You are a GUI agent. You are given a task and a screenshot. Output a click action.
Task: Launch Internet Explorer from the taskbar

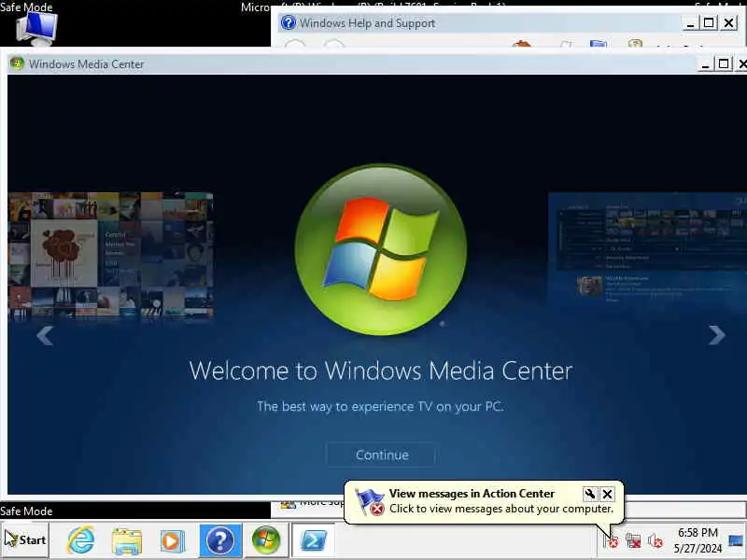80,540
